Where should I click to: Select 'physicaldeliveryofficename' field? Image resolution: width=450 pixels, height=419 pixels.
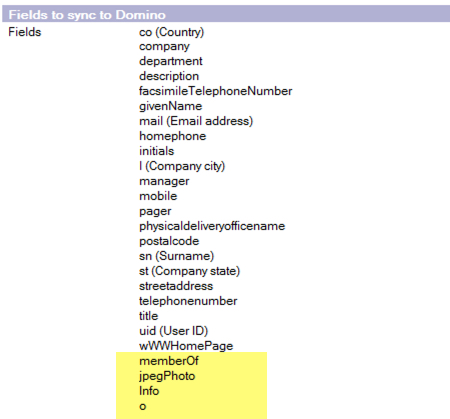(x=212, y=226)
